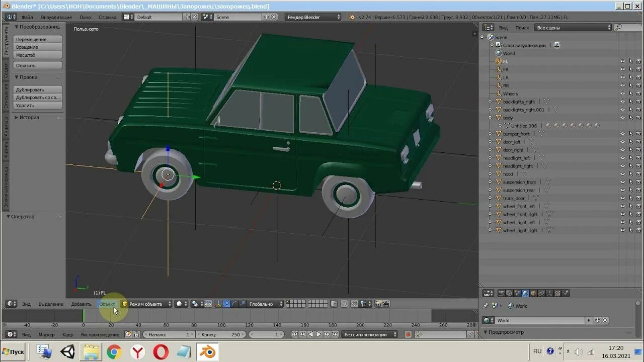
Task: Open the Режим объекта mode dropdown
Action: click(x=147, y=304)
